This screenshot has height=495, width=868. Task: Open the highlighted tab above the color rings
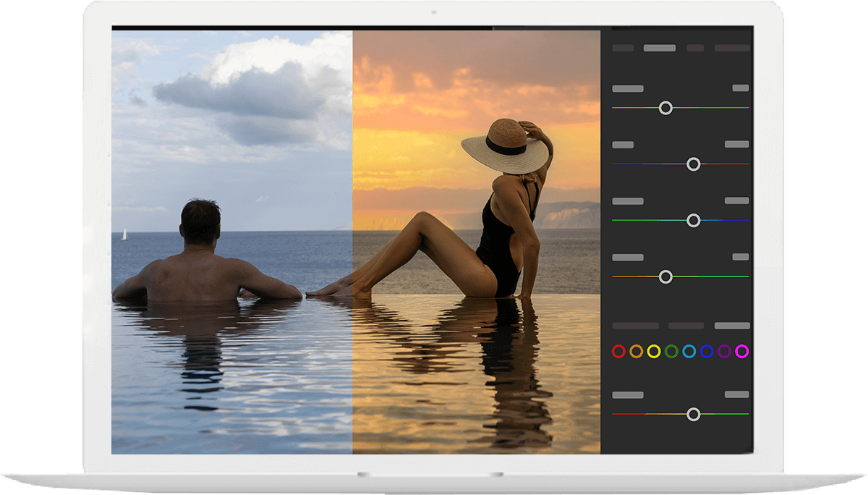tap(732, 326)
